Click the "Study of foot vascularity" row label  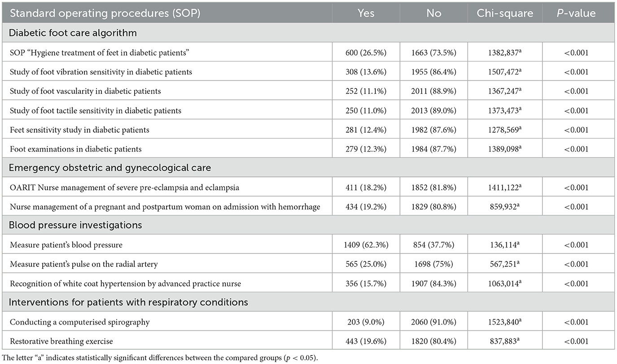point(85,91)
